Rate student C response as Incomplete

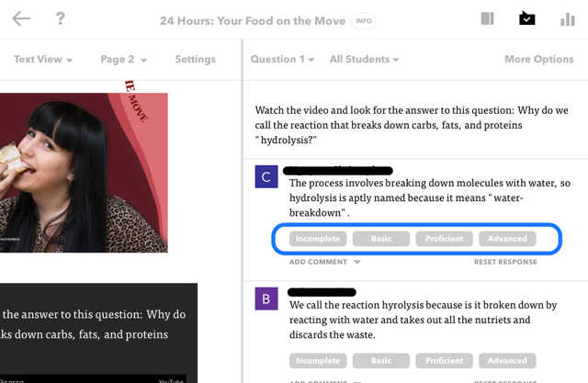coord(318,239)
